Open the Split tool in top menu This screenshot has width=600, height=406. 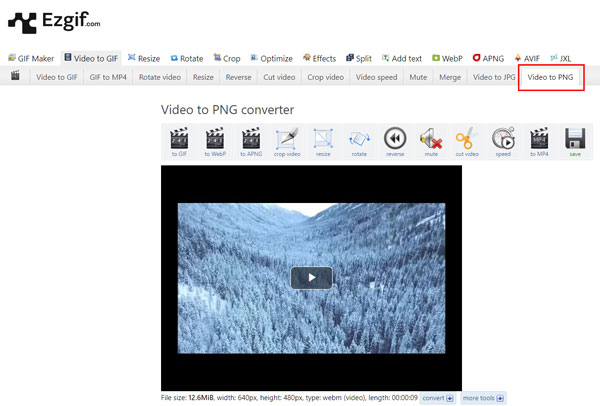(359, 59)
